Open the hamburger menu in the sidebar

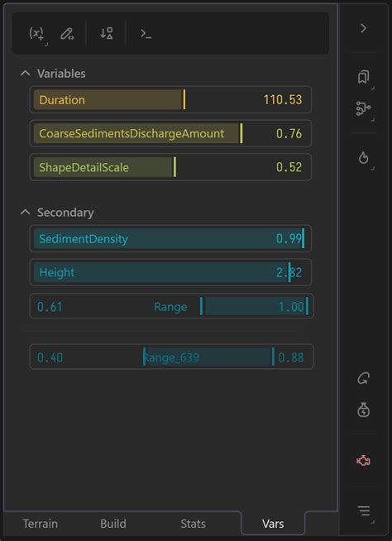tap(364, 510)
